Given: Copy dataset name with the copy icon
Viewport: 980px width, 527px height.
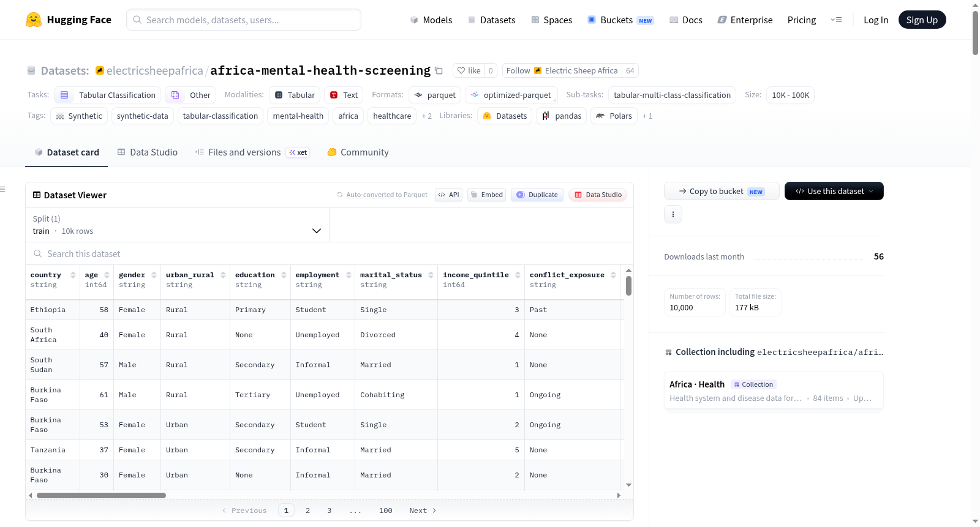Looking at the screenshot, I should (439, 70).
